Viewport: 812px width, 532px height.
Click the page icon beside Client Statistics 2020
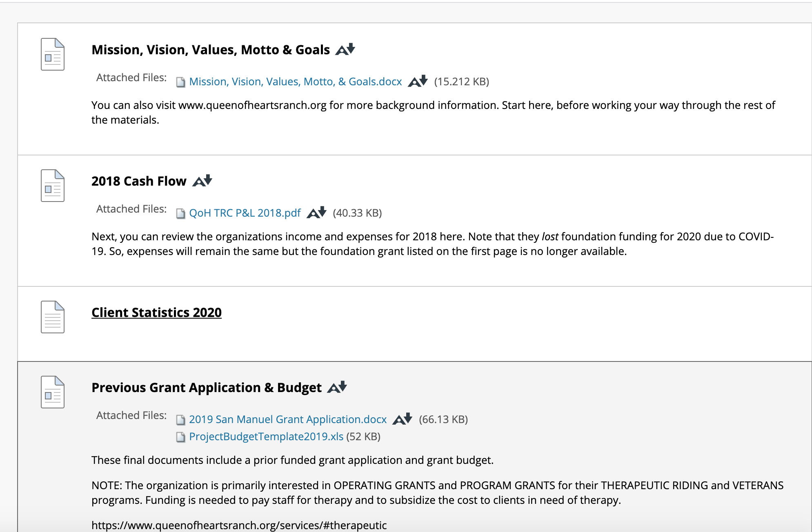(x=53, y=317)
